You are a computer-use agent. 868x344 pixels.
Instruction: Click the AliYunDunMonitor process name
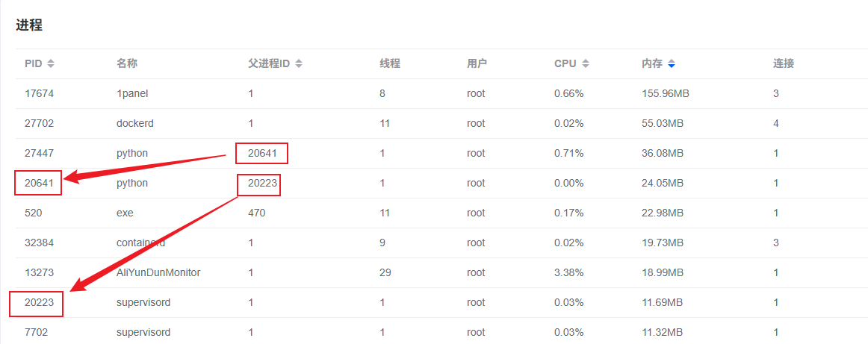coord(158,273)
